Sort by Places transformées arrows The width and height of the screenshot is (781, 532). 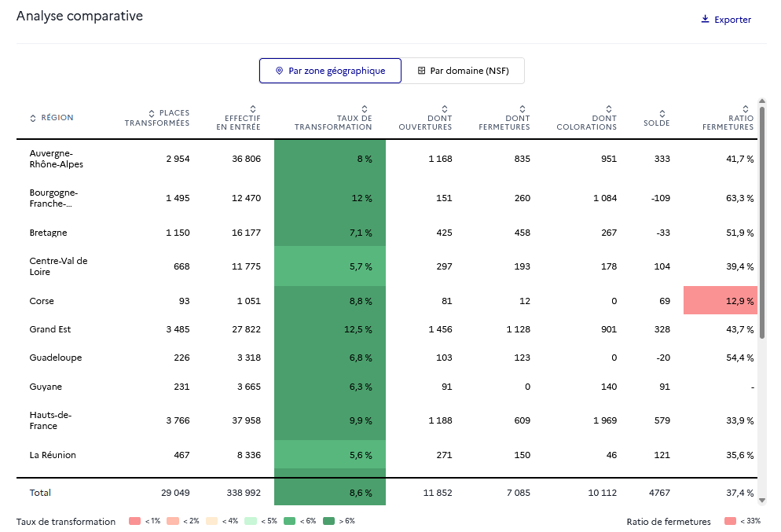pyautogui.click(x=152, y=114)
